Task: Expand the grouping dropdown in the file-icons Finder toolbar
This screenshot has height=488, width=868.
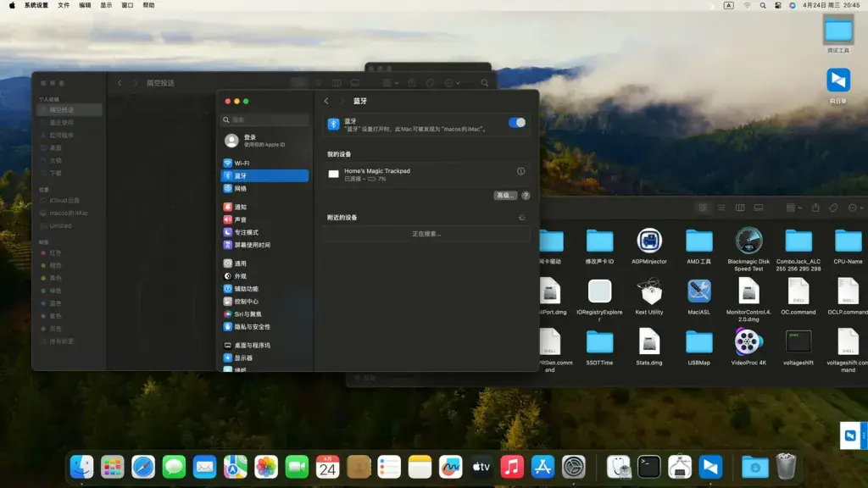Action: [x=793, y=208]
